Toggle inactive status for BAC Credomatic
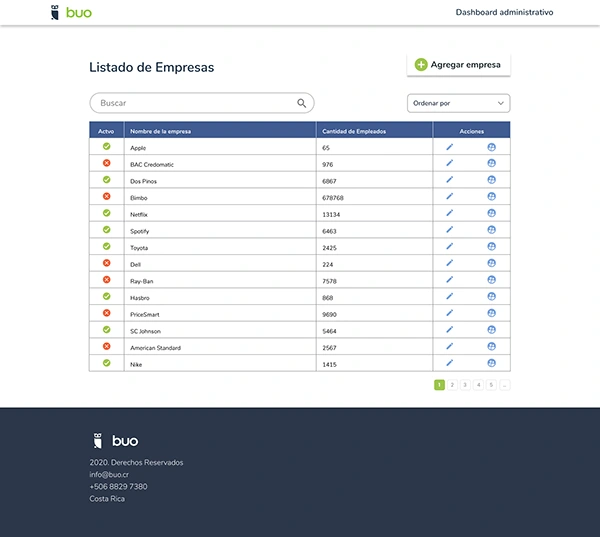600x537 pixels. click(x=107, y=163)
